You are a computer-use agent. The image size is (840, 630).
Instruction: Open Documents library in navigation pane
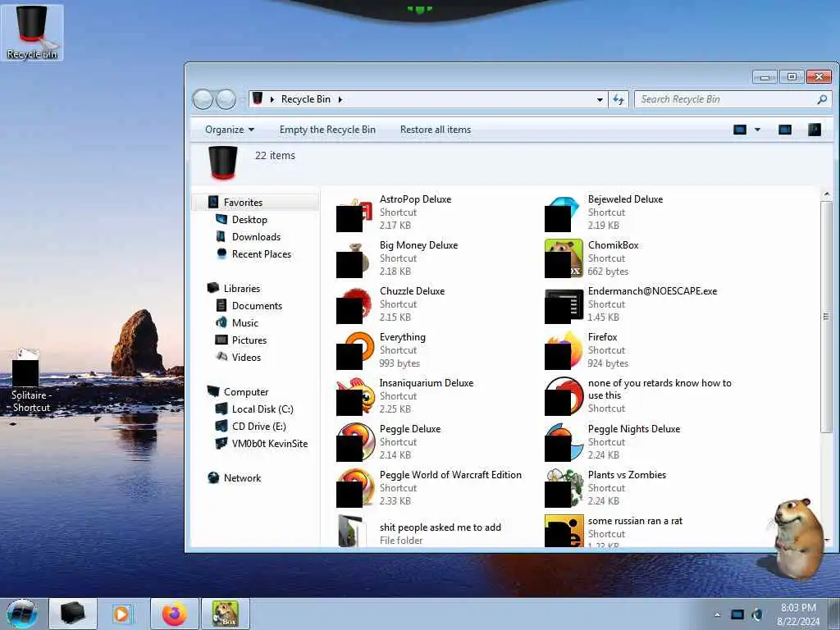[257, 305]
